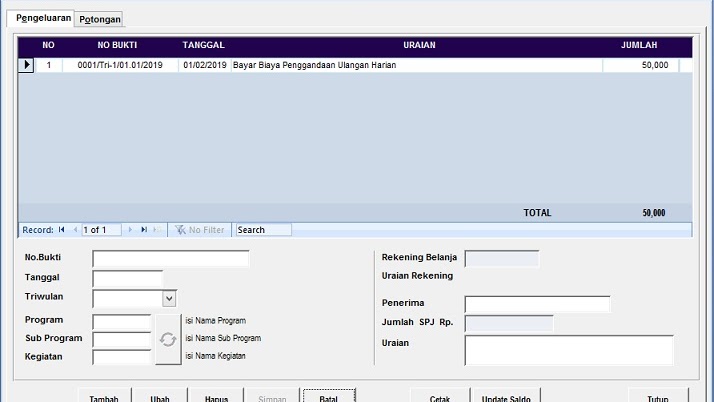
Task: Click the 'isi Nama Sub Program' label
Action: pos(223,338)
